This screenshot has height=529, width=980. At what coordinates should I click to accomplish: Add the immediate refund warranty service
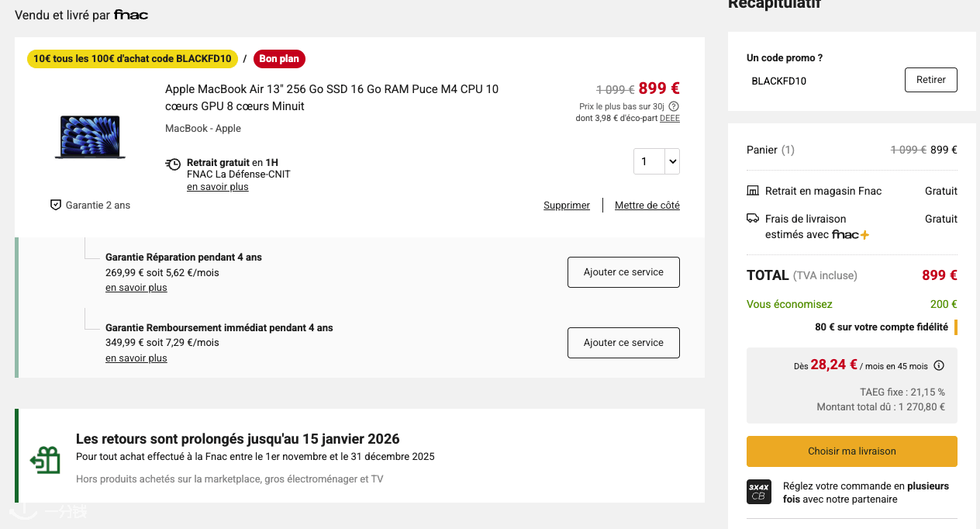coord(623,343)
